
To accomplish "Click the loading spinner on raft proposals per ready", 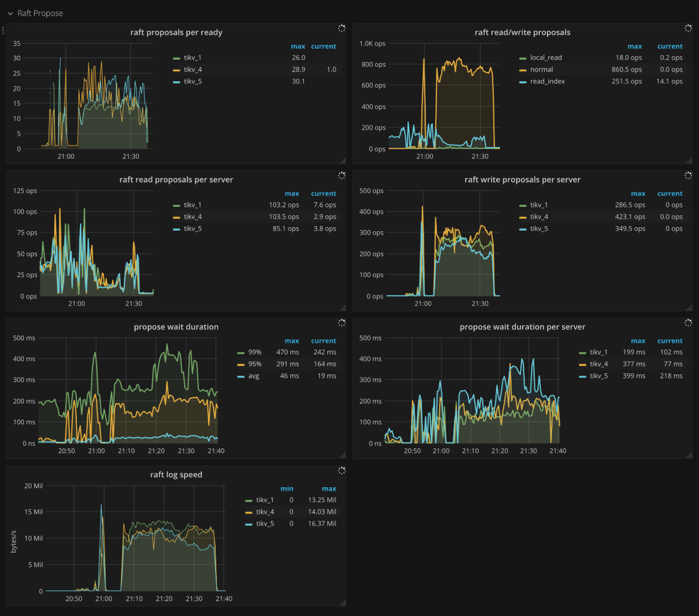I will pyautogui.click(x=342, y=28).
